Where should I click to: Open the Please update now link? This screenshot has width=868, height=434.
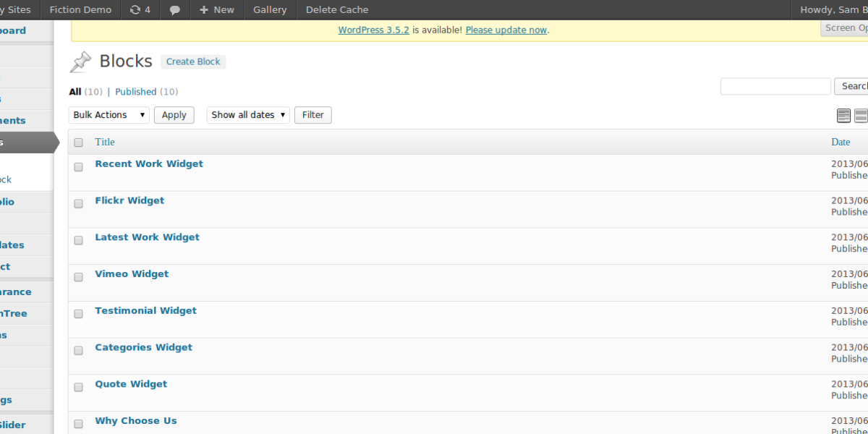point(506,30)
